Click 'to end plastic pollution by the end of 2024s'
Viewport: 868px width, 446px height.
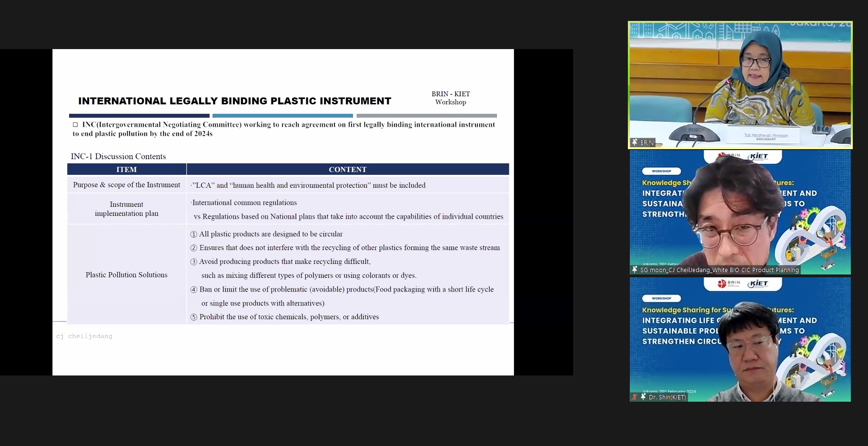(x=142, y=133)
